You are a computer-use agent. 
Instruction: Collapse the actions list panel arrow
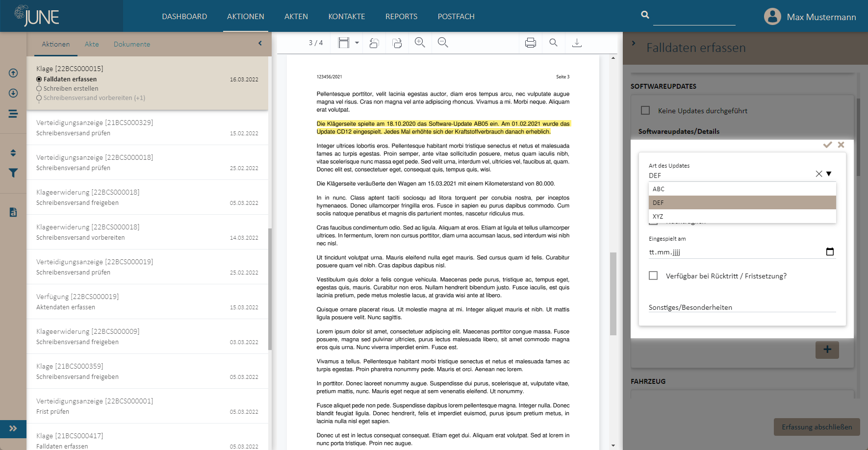[260, 44]
